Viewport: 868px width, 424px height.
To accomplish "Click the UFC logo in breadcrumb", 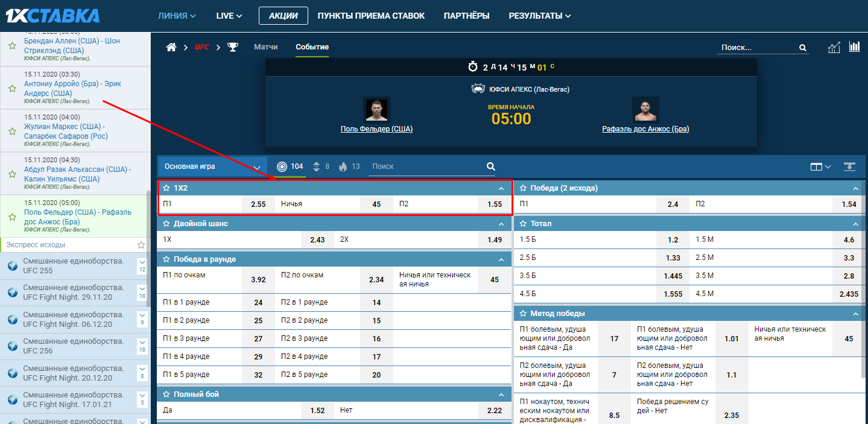I will point(201,47).
